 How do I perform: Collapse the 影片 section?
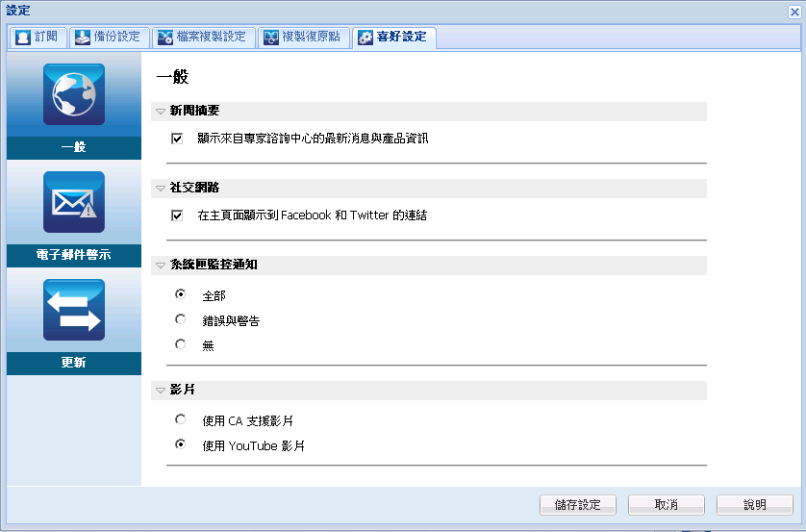[x=161, y=391]
